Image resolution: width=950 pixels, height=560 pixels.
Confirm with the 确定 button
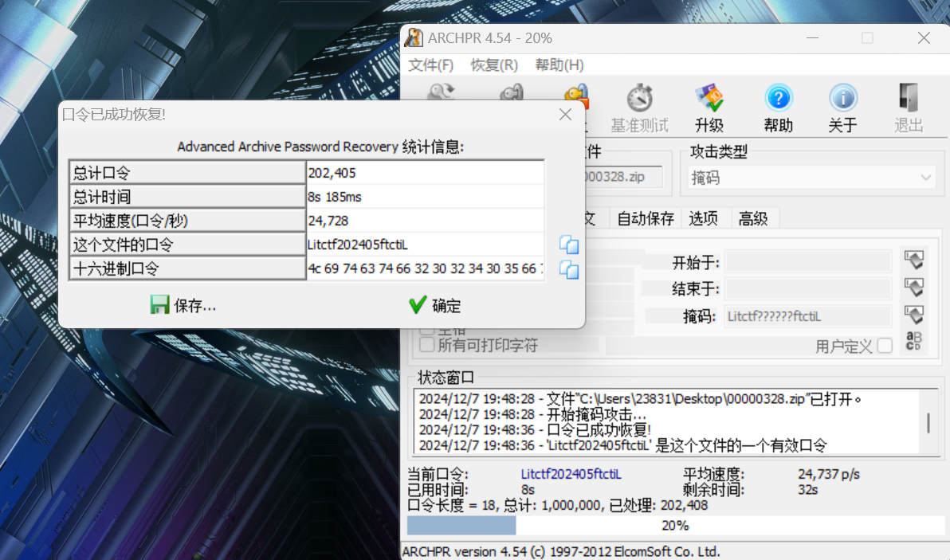pyautogui.click(x=435, y=305)
